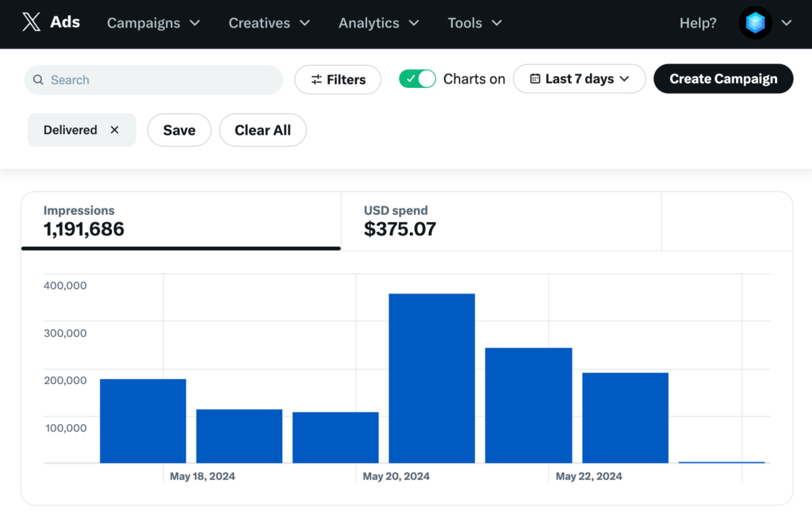
Task: Open the Last 7 days date range picker
Action: 580,79
